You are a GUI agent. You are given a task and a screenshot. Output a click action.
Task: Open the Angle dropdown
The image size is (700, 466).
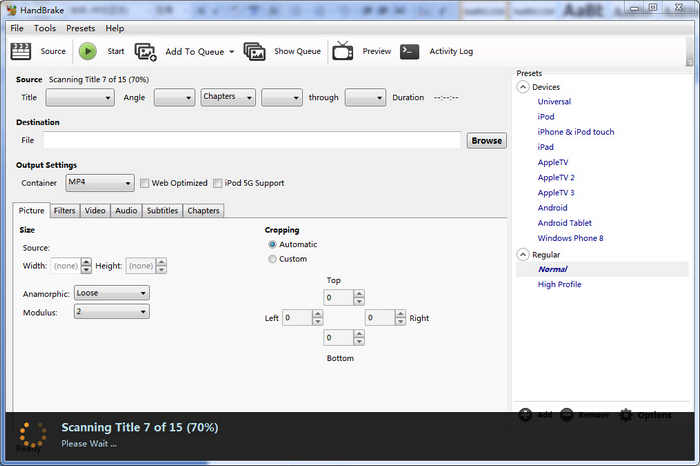coord(175,97)
